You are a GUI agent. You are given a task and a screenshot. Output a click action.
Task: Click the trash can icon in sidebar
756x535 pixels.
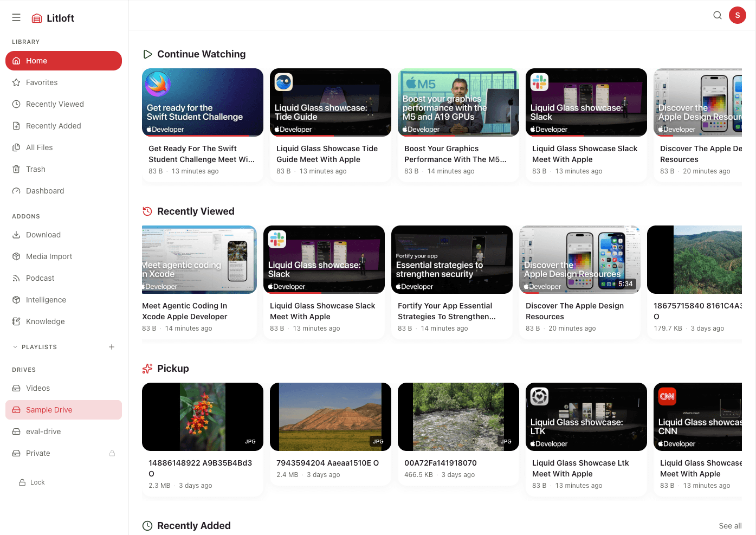[16, 169]
